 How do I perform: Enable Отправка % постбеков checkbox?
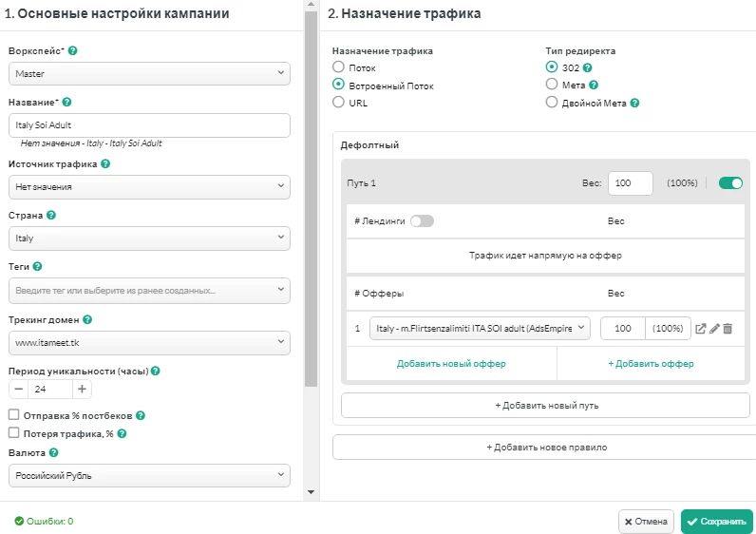click(14, 415)
